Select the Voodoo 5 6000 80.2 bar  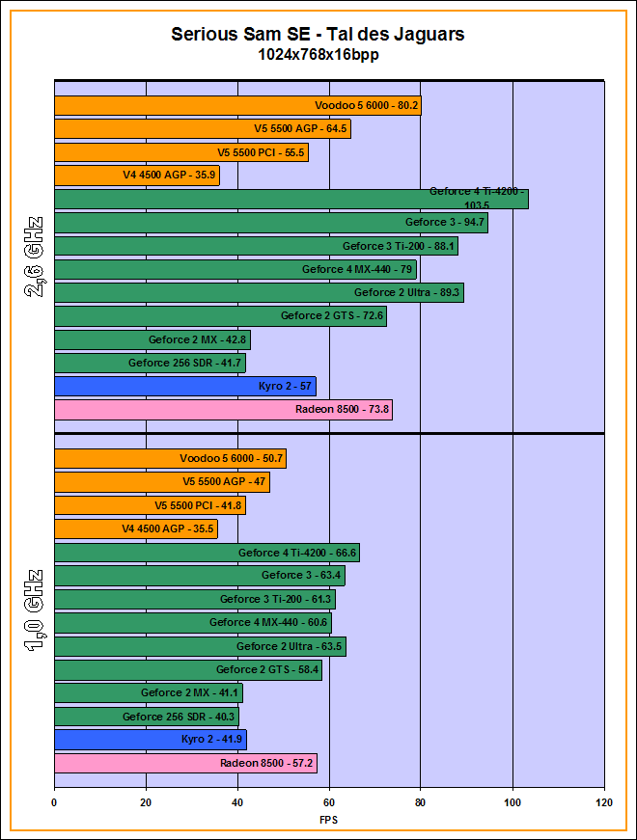(x=237, y=106)
